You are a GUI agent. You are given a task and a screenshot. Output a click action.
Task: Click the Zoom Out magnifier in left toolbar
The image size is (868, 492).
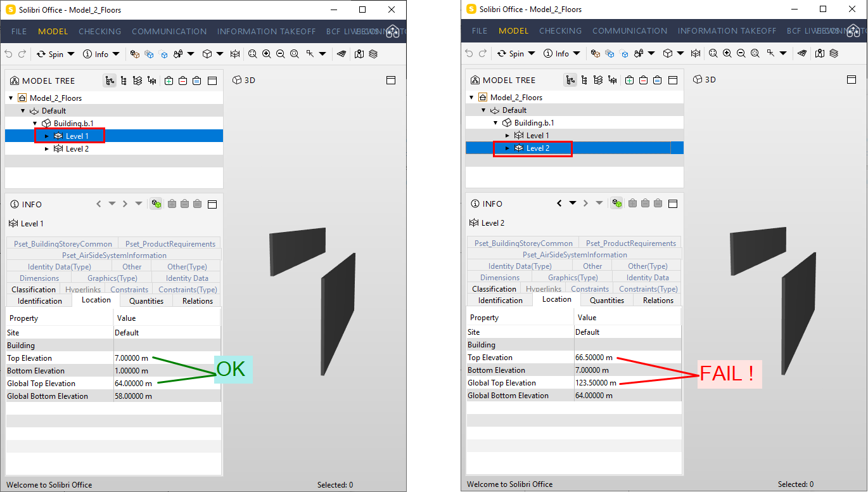(x=280, y=54)
